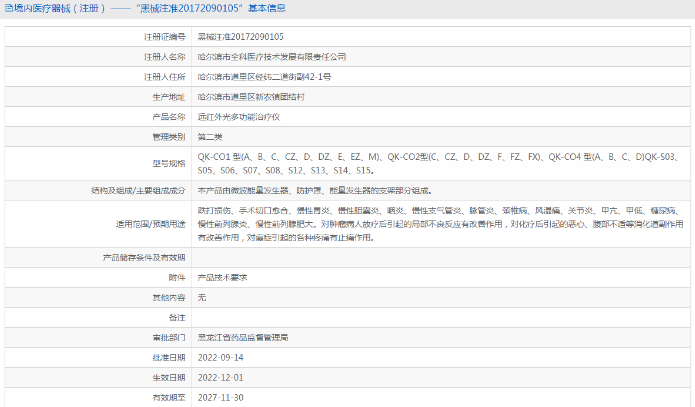Click the 产品名称 label
Screen dimensions: 695x407
pos(168,117)
